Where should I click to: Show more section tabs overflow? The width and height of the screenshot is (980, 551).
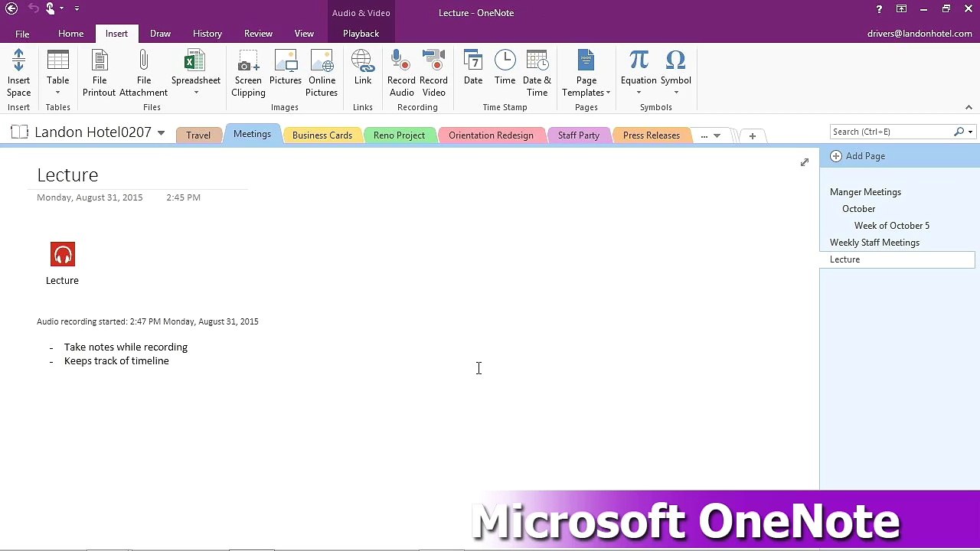710,135
